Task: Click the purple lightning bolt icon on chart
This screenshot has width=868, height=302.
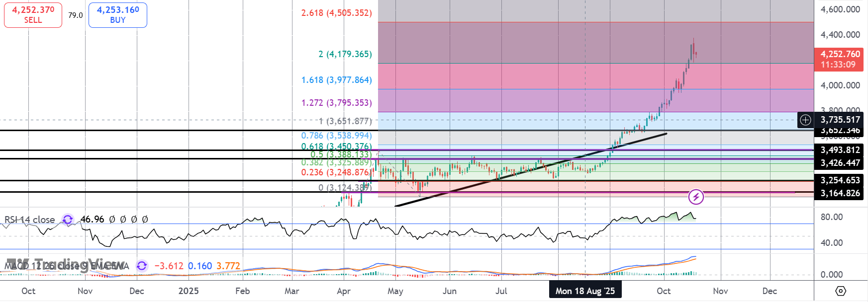Action: pos(696,197)
